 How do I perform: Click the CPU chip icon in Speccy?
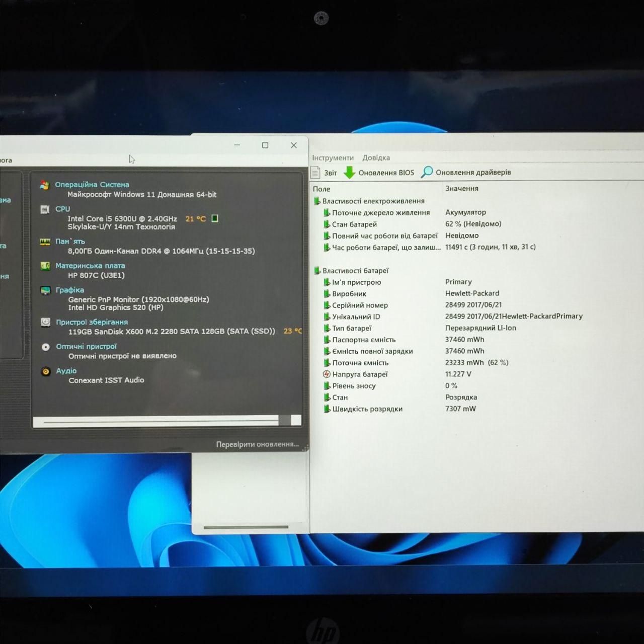(45, 209)
